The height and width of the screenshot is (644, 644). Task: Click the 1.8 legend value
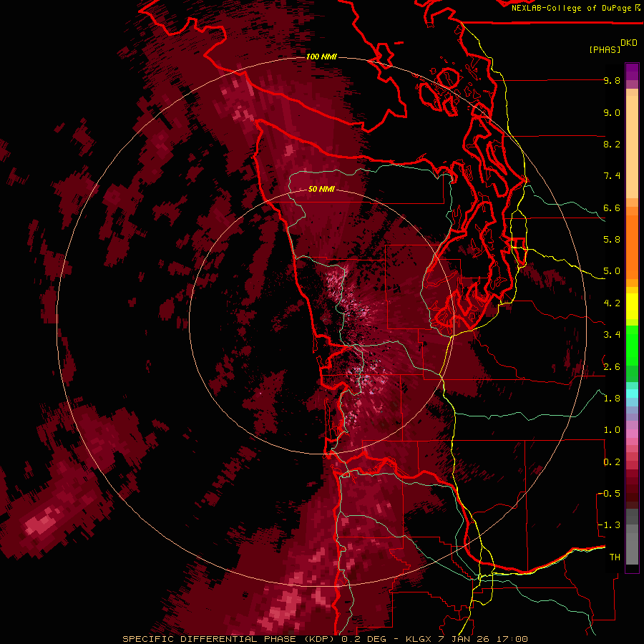612,399
